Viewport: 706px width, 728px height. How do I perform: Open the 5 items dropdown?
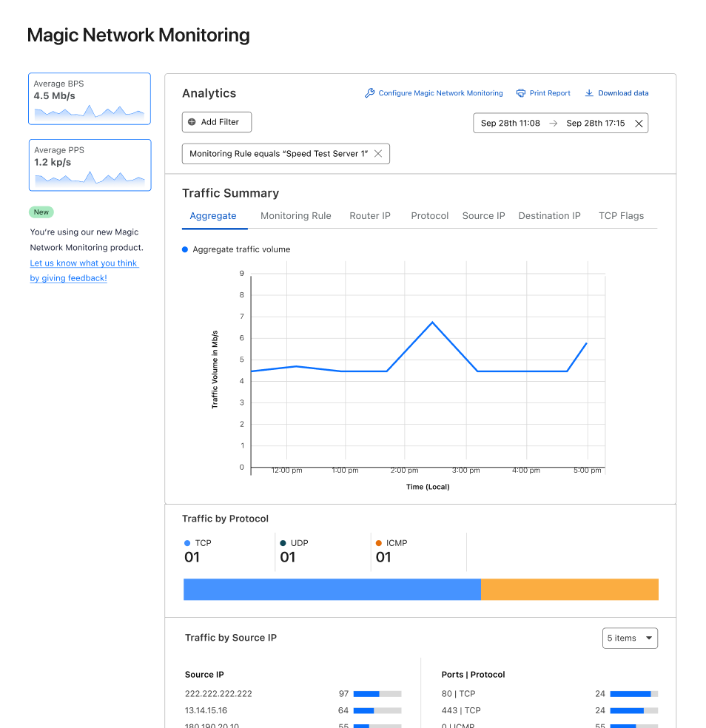(x=630, y=638)
